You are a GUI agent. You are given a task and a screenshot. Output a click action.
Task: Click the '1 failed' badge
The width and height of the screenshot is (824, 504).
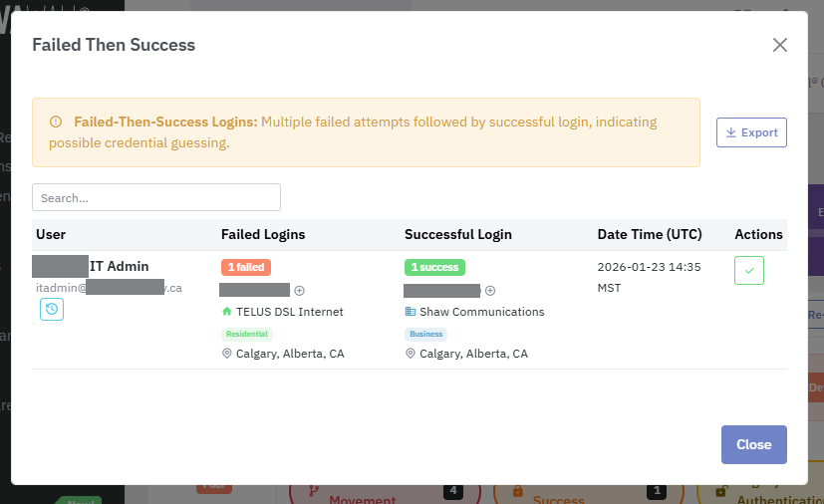pyautogui.click(x=246, y=267)
